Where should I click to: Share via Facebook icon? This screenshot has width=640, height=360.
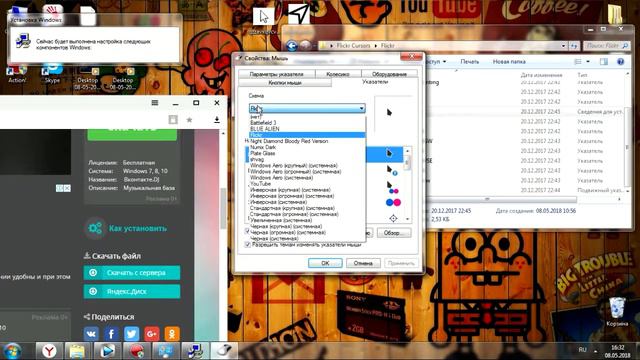tap(111, 334)
